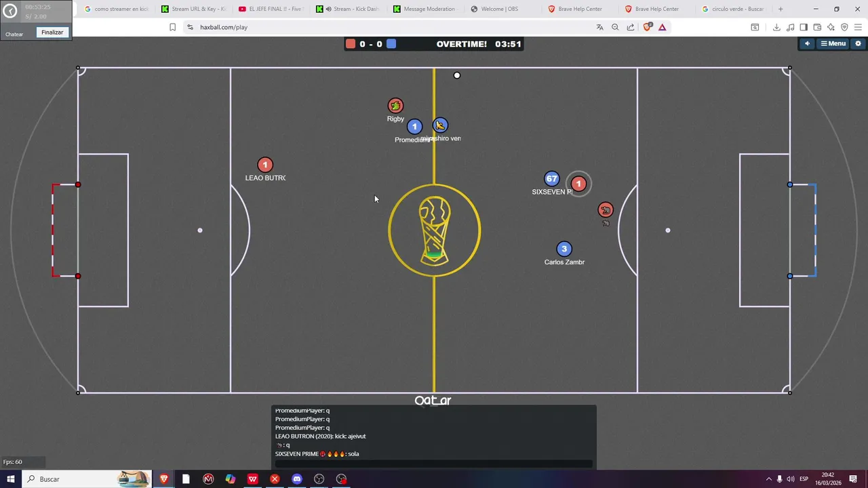Viewport: 868px width, 488px height.
Task: Click the '03:51' match clock
Action: pyautogui.click(x=508, y=44)
